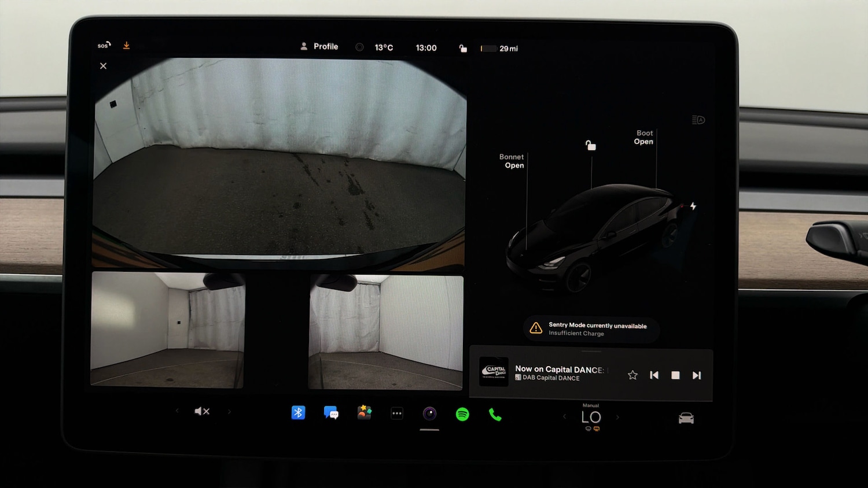Select the left repeater camera feed

tap(168, 332)
